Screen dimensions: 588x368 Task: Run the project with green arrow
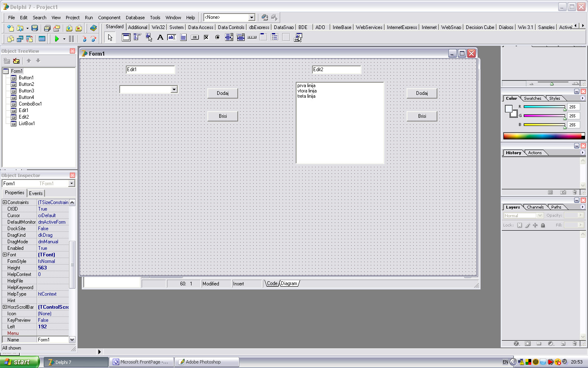tap(57, 39)
